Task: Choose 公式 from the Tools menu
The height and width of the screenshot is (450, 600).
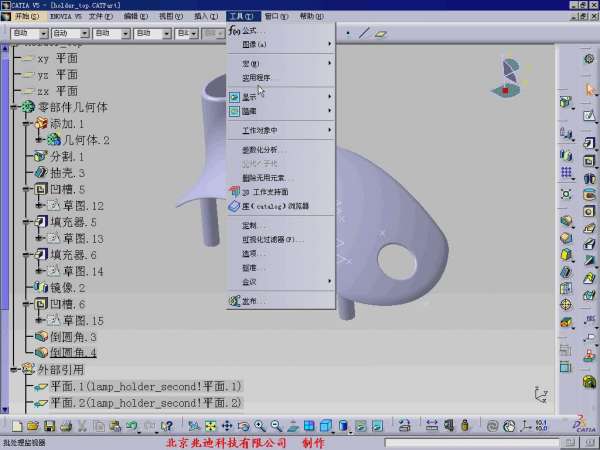Action: pos(281,31)
